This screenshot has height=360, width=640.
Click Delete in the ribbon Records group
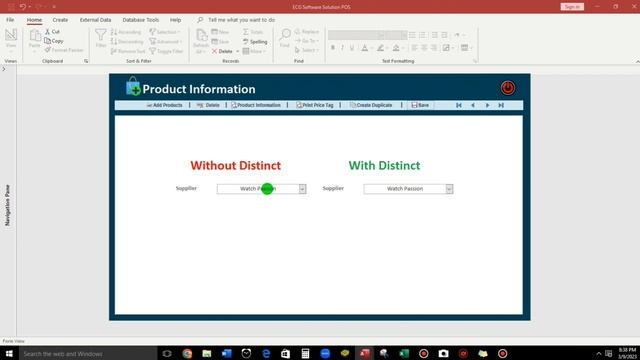click(222, 51)
